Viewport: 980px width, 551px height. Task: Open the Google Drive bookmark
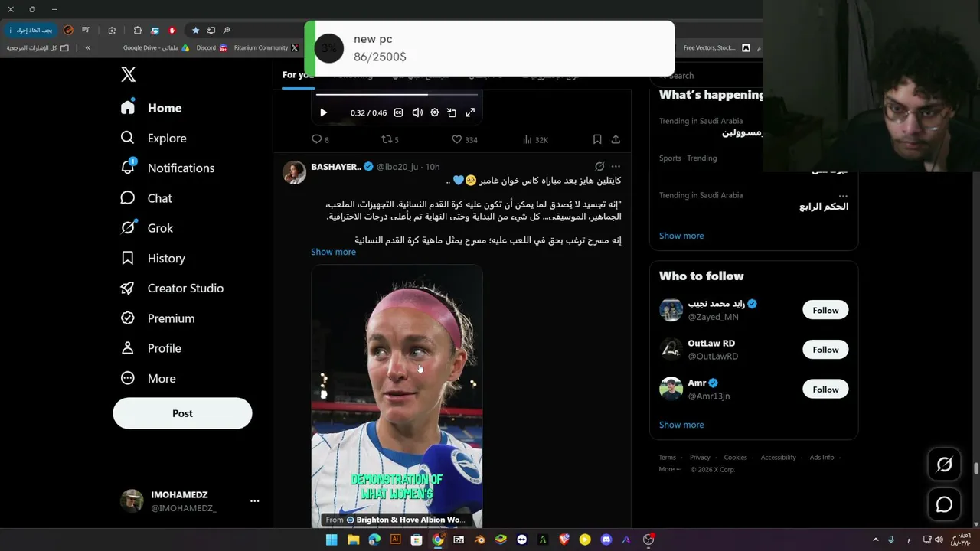[156, 47]
